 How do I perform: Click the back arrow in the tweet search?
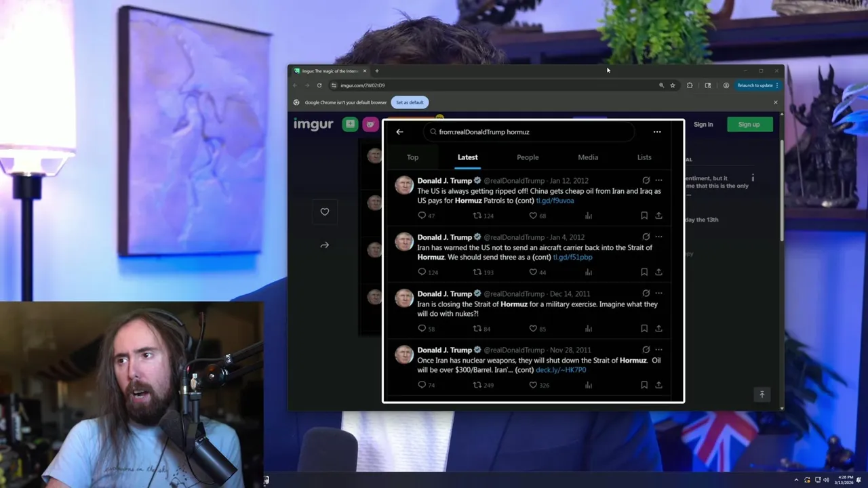[399, 132]
